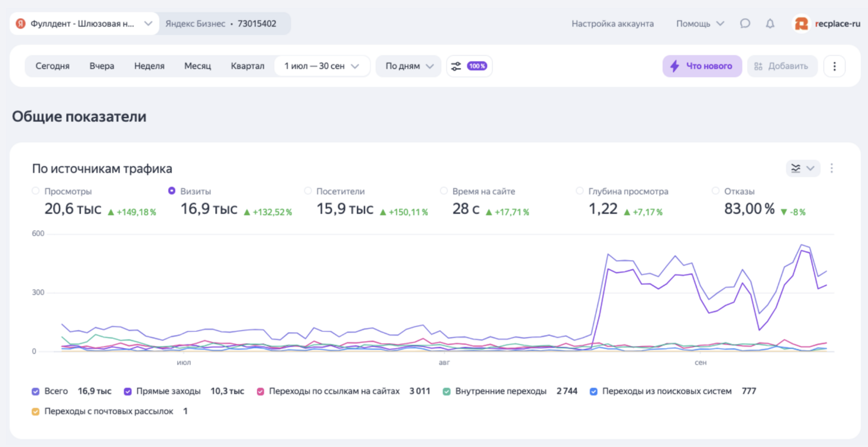The image size is (868, 447).
Task: Expand the Помощь help menu
Action: (x=700, y=24)
